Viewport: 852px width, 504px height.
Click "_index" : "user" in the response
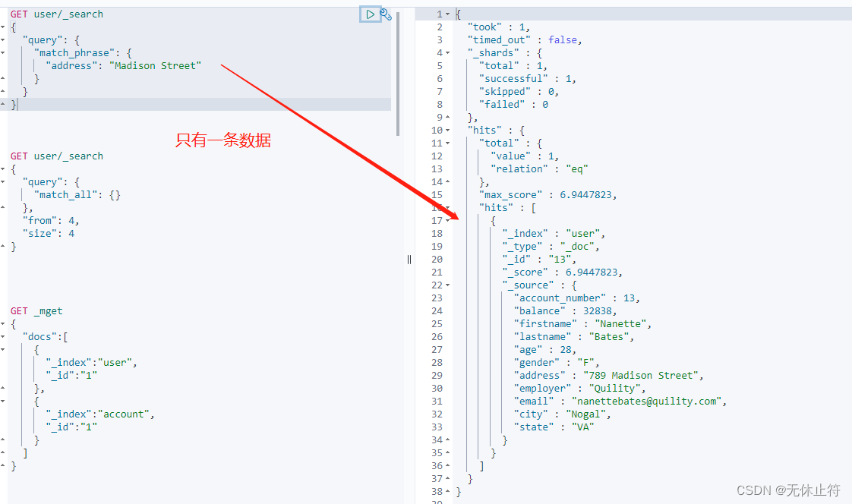tap(554, 234)
